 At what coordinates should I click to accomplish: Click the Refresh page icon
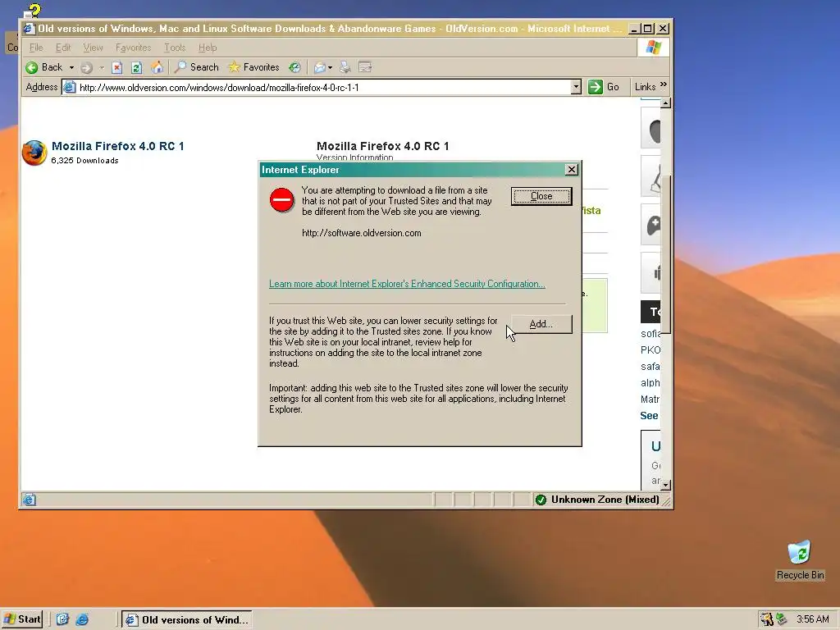[137, 67]
